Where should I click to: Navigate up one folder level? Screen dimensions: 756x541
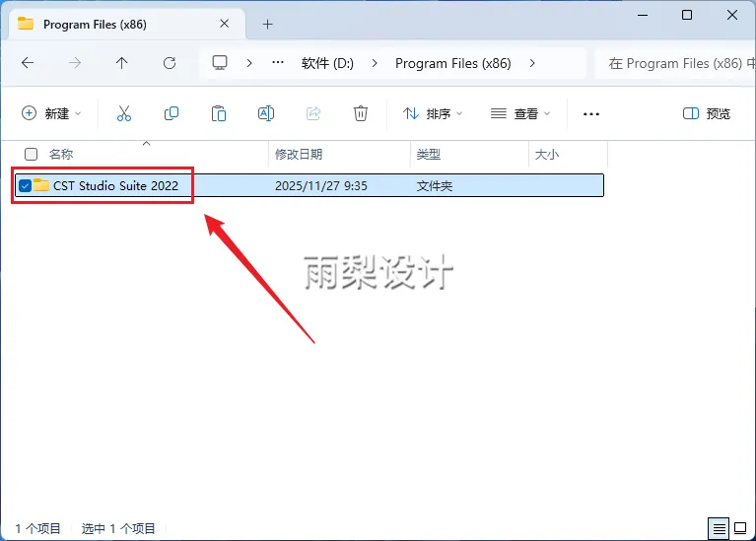pos(122,63)
